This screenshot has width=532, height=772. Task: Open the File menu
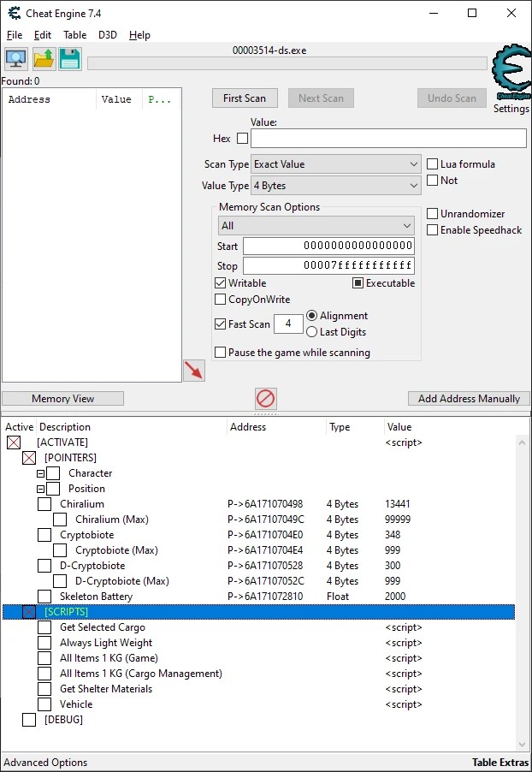click(15, 35)
